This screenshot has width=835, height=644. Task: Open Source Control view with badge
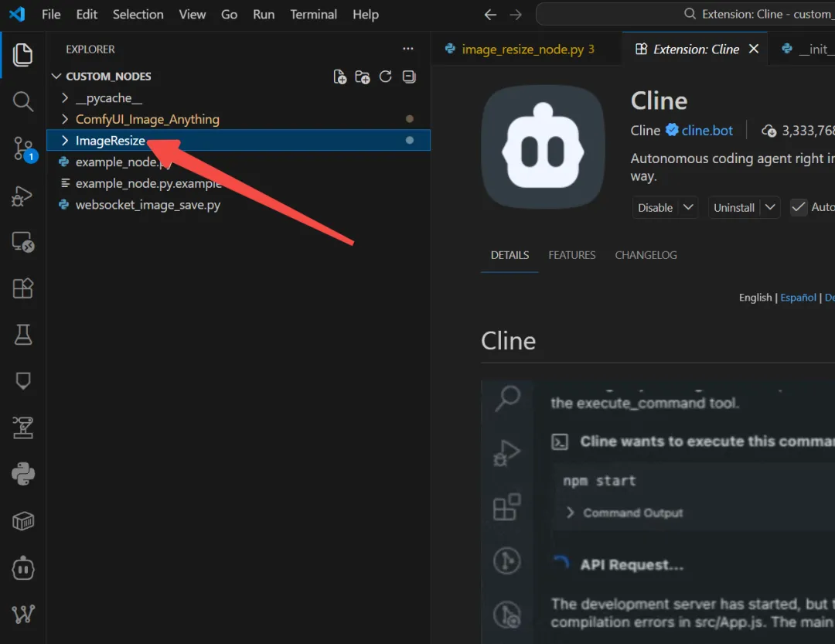(23, 148)
